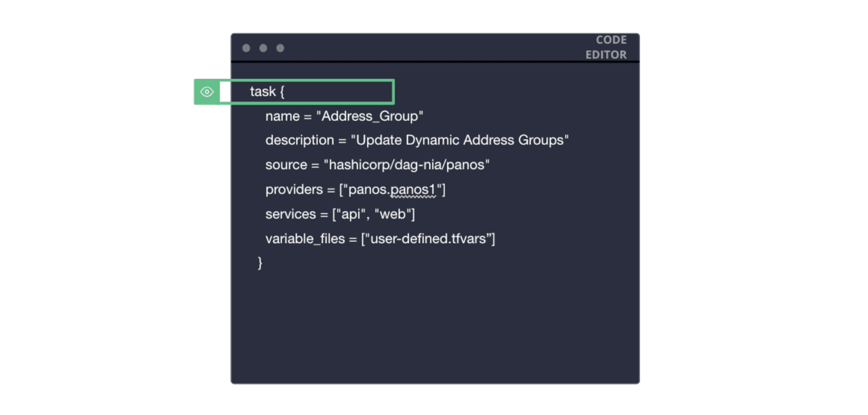Click the "web" service string
The image size is (868, 415).
393,214
